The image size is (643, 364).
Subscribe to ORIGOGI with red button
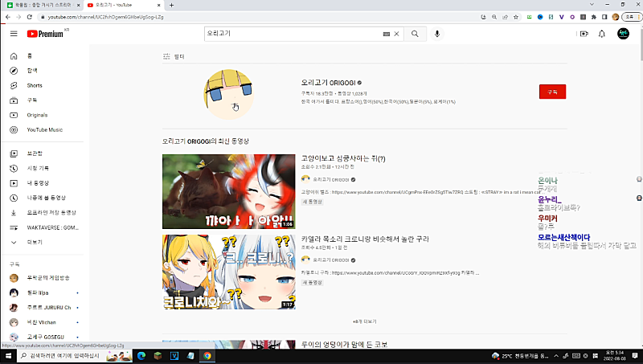coord(552,92)
